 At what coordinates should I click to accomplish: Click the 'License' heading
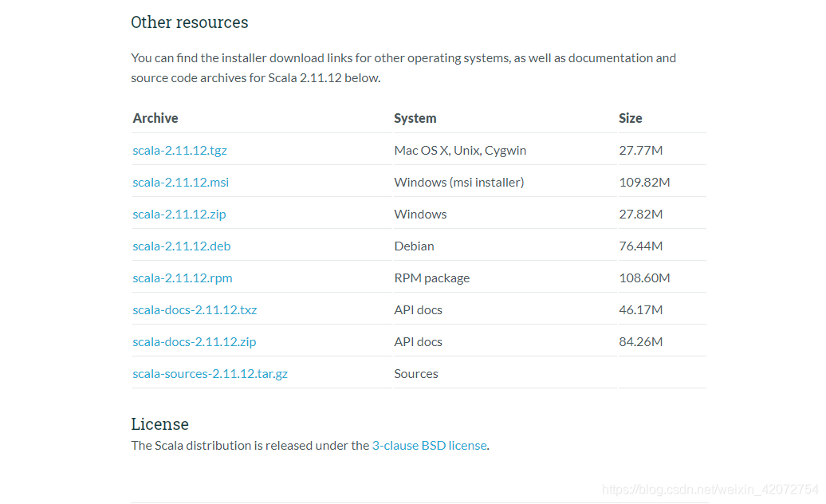(x=160, y=424)
